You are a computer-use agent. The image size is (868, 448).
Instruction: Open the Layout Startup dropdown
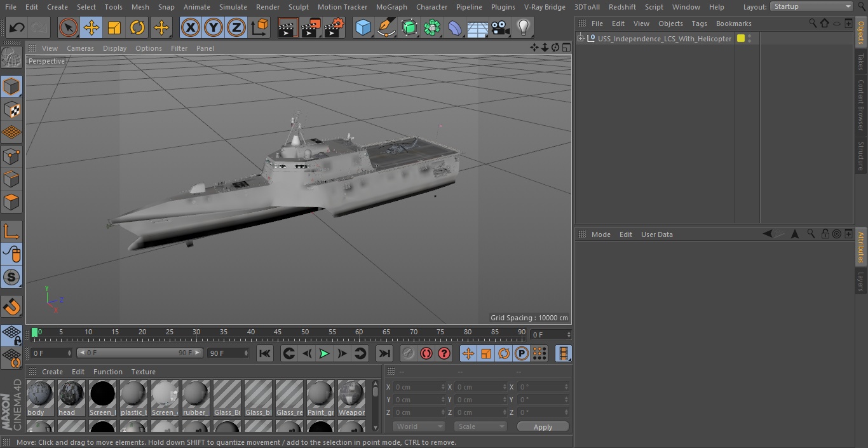pyautogui.click(x=811, y=6)
